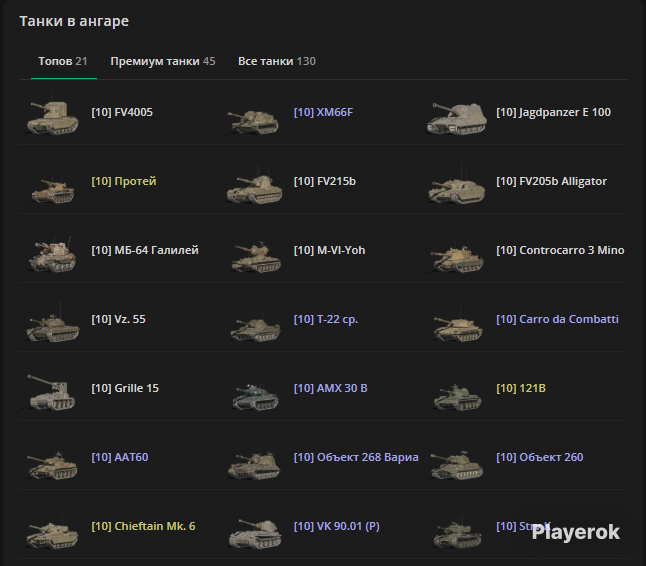Click the [10] M-VI-Yoh name
This screenshot has width=646, height=566.
[x=329, y=250]
